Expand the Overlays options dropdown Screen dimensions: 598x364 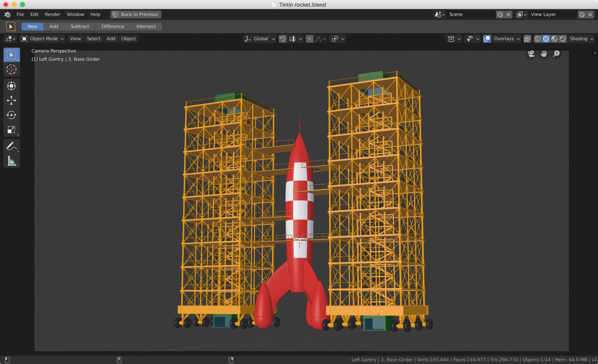506,39
